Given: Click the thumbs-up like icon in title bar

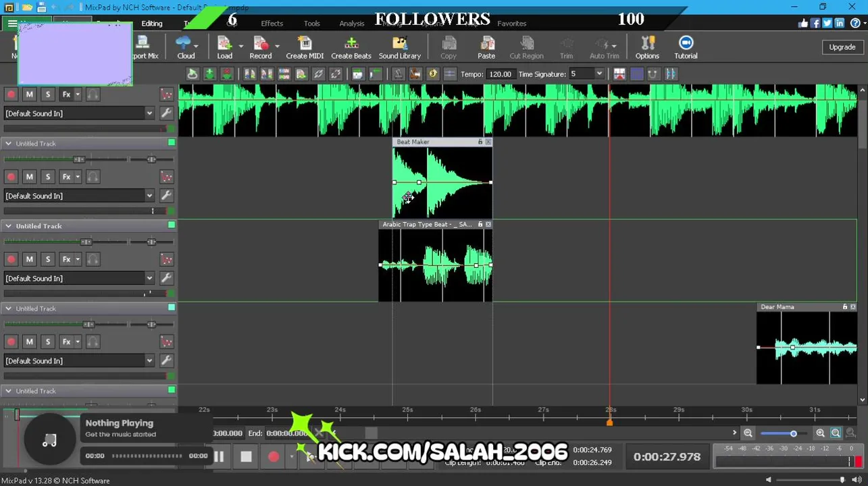Looking at the screenshot, I should point(803,23).
